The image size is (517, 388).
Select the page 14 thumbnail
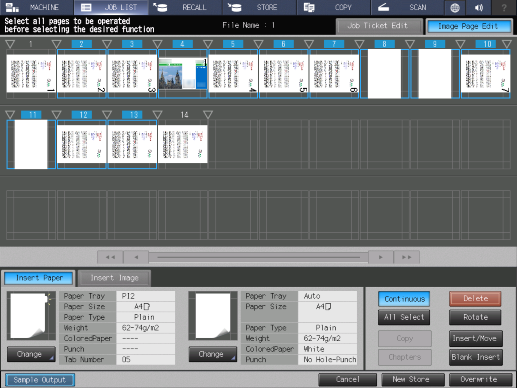183,144
